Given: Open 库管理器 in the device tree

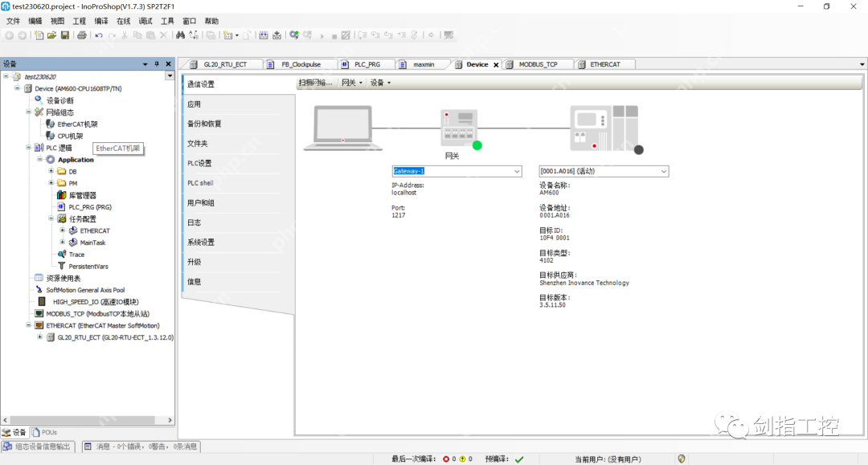Looking at the screenshot, I should [82, 195].
